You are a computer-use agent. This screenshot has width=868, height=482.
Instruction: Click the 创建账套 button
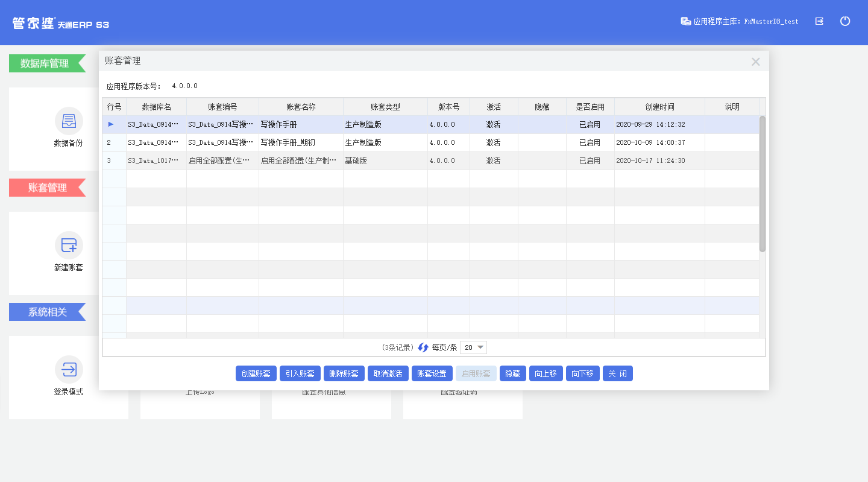(x=256, y=373)
